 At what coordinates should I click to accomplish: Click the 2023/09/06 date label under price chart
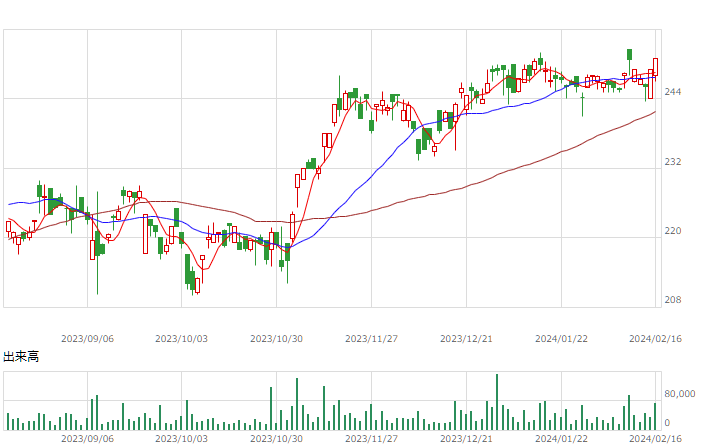tap(87, 339)
